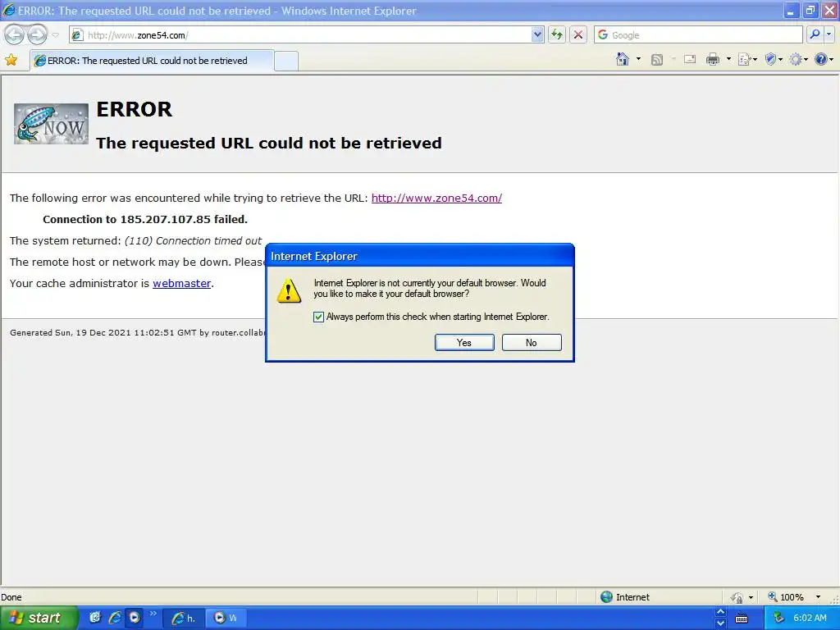Click the Home page icon
Image resolution: width=840 pixels, height=630 pixels.
coord(623,59)
